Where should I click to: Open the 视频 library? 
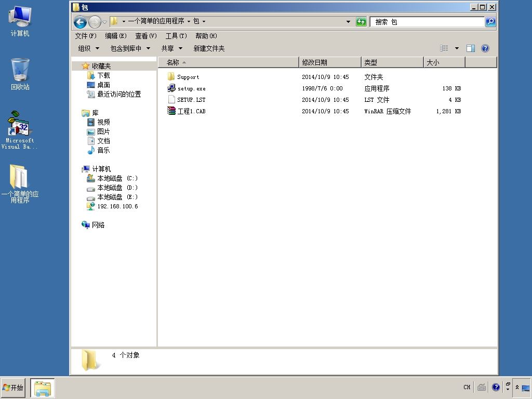[103, 122]
